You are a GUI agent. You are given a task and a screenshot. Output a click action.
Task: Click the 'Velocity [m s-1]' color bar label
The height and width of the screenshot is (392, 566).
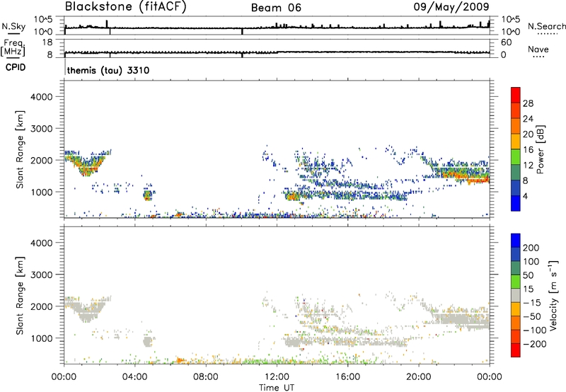(553, 295)
